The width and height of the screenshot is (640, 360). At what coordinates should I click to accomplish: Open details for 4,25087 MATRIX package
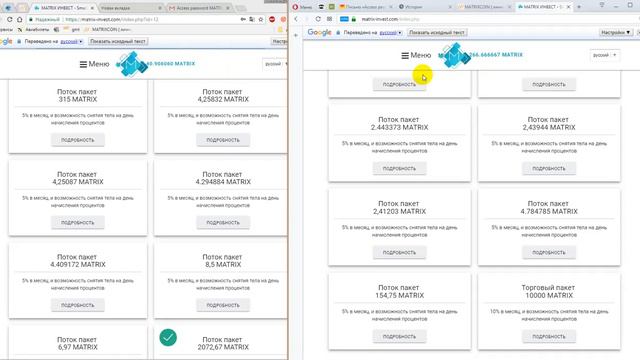coord(78,223)
